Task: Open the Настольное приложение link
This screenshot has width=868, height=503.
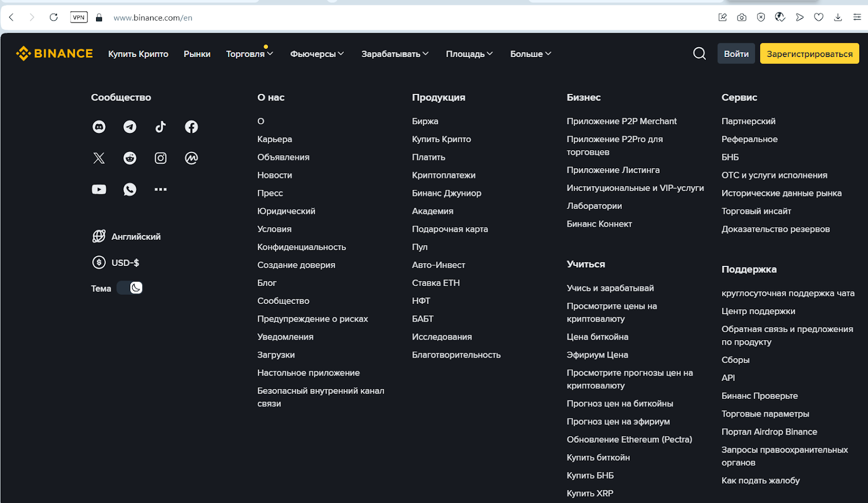Action: 309,373
